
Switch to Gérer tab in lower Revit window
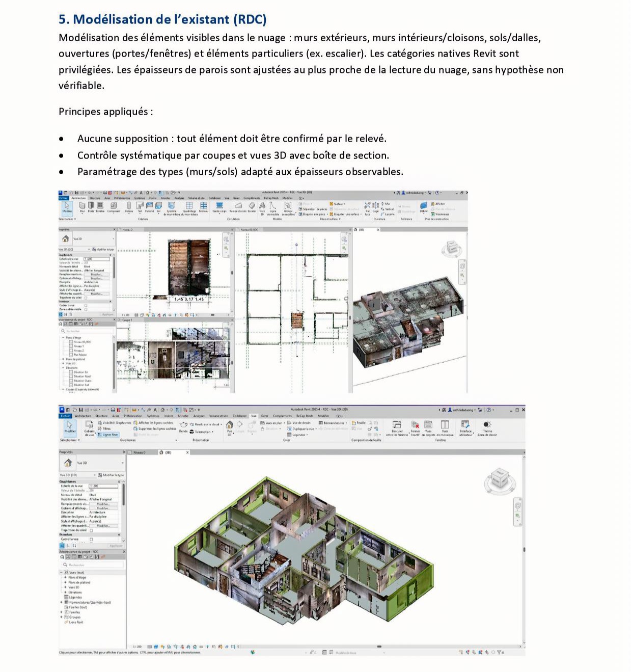pos(264,416)
